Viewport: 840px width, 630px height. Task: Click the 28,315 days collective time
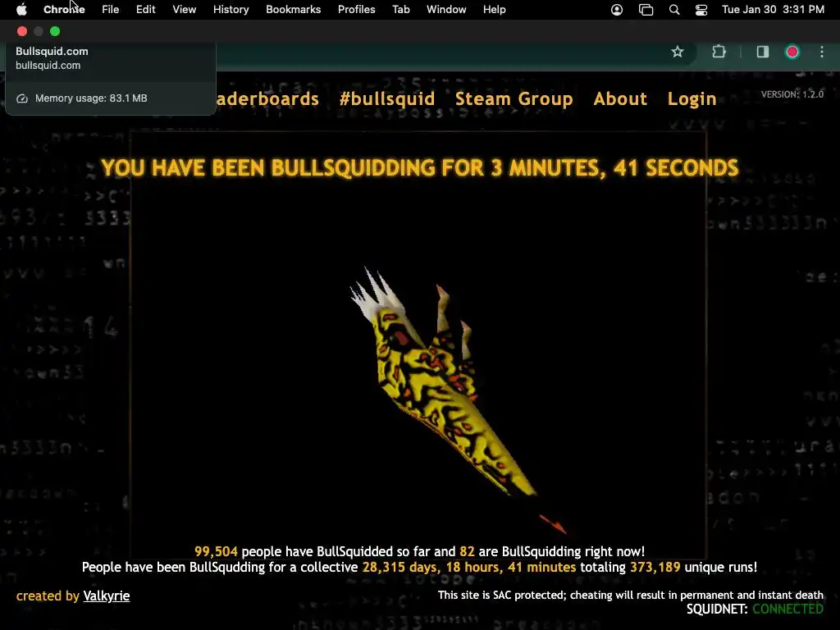pyautogui.click(x=468, y=567)
